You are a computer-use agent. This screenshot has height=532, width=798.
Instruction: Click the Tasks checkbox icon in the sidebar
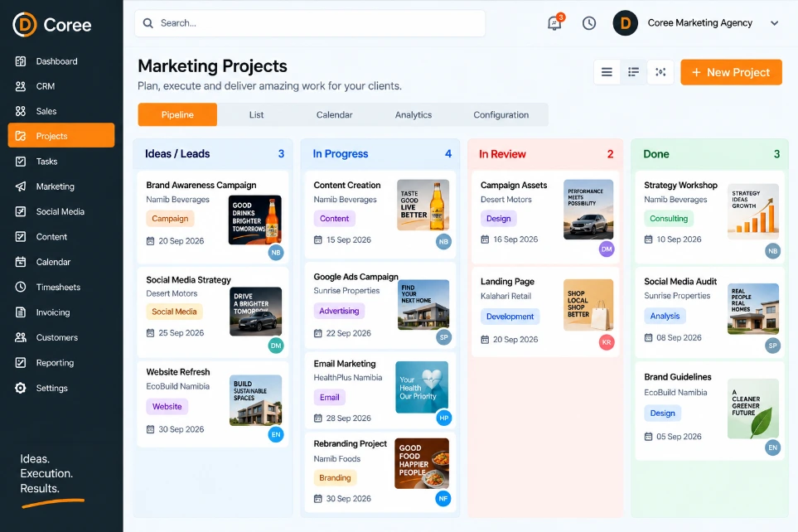tap(21, 162)
